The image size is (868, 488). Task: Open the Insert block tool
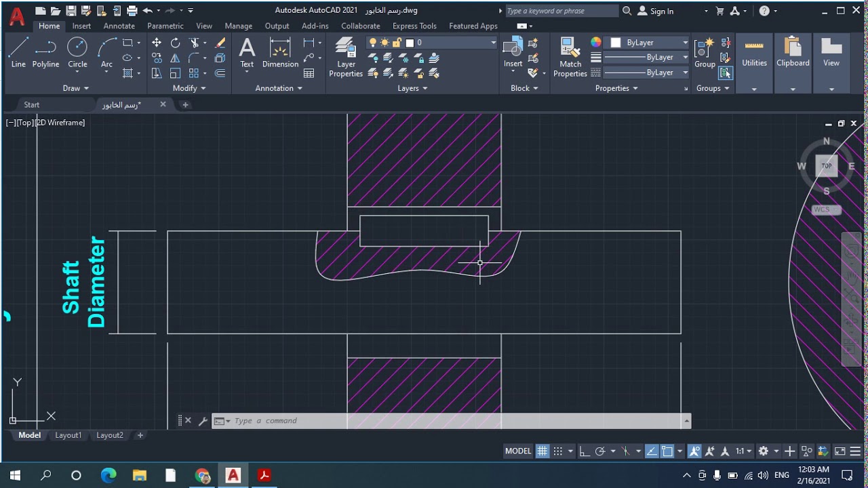513,52
